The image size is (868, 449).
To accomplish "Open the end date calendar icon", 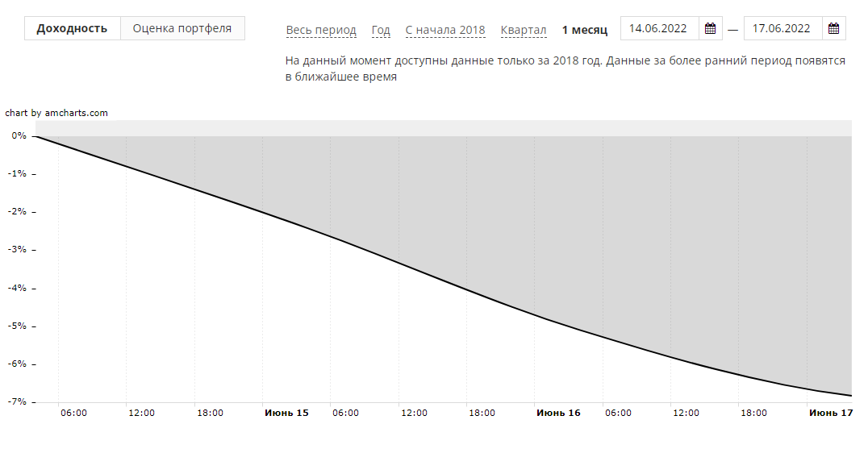I will (x=833, y=29).
